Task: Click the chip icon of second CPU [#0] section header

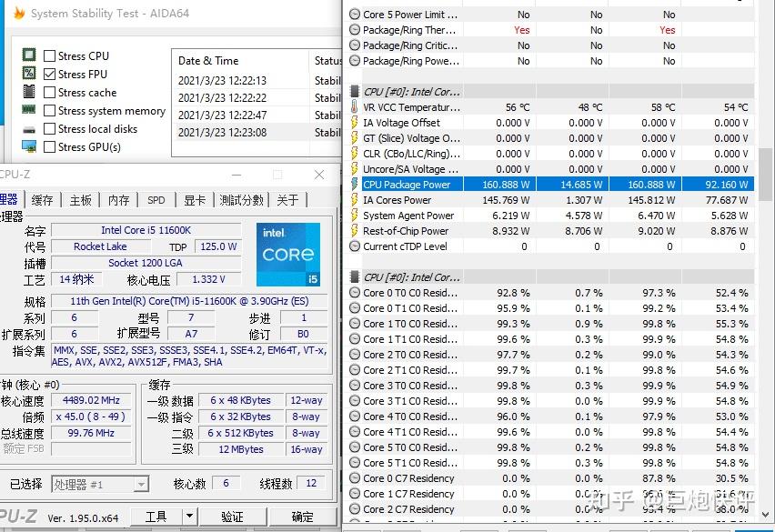Action: click(355, 276)
